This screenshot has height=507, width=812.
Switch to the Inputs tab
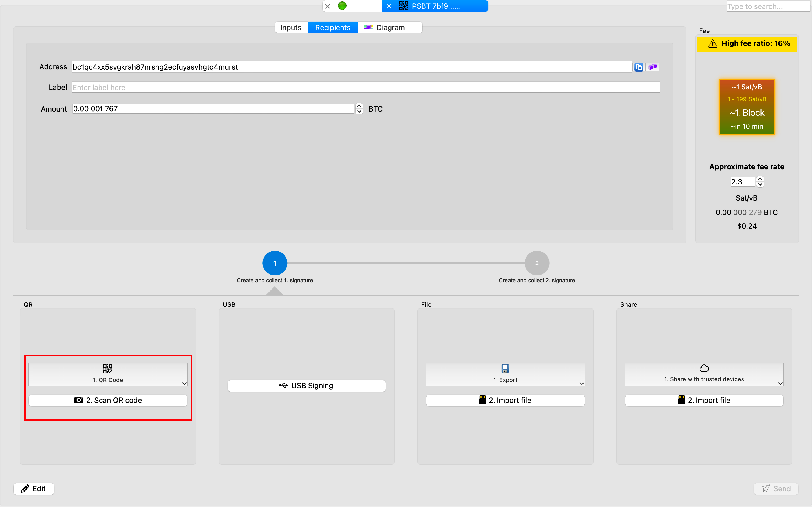click(x=291, y=28)
